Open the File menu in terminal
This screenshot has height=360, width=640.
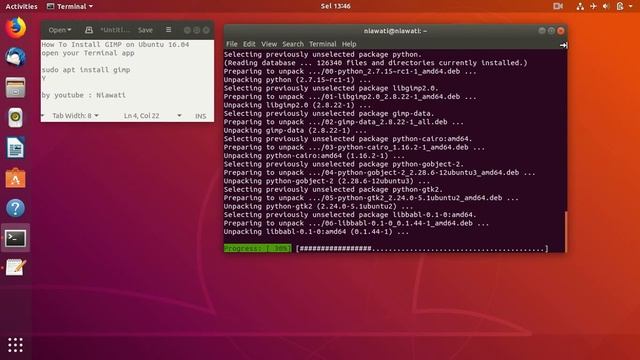click(x=231, y=44)
